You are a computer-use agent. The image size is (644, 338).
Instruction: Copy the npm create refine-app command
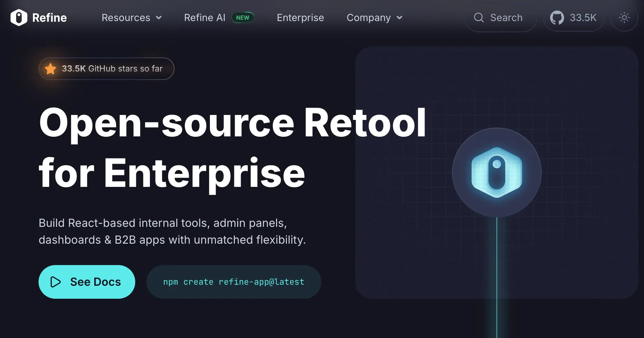click(234, 282)
